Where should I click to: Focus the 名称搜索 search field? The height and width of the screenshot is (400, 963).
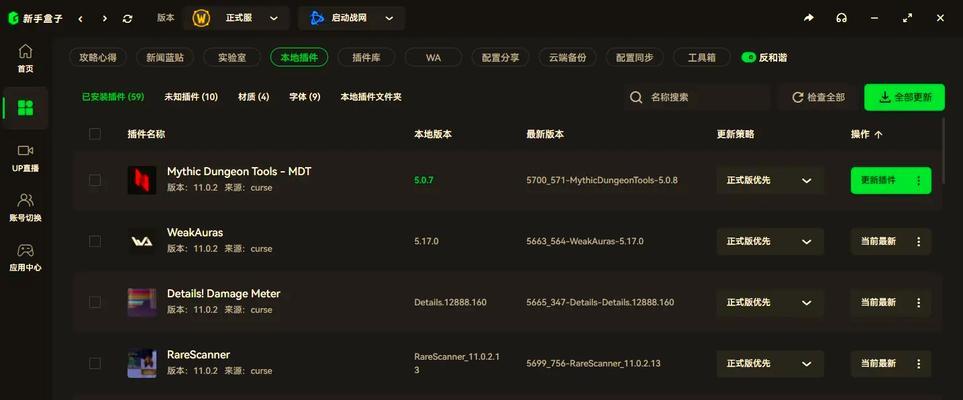point(697,97)
